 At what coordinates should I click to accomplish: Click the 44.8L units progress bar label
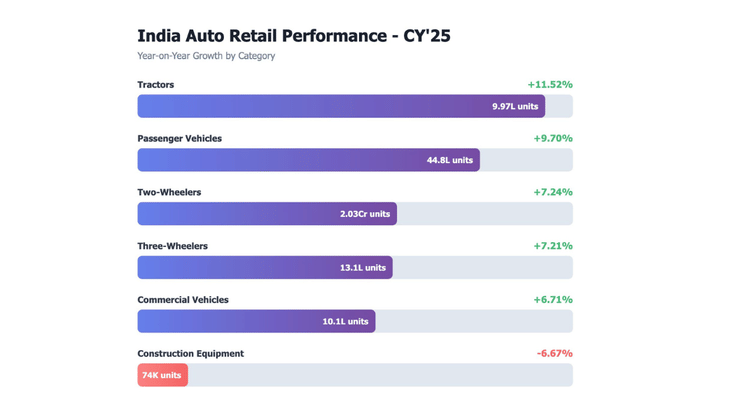[x=450, y=160]
